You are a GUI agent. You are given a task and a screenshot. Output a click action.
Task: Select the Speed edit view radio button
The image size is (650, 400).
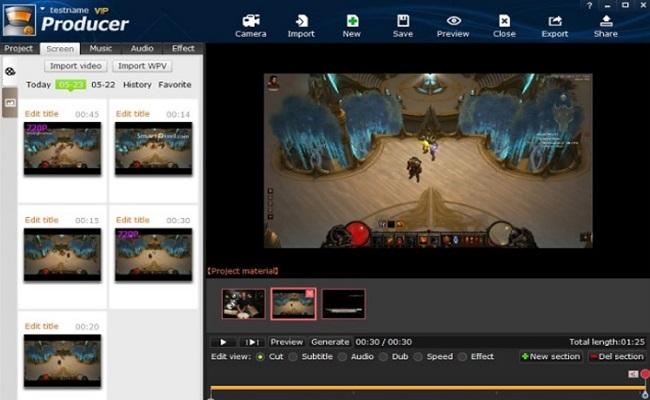tap(420, 357)
